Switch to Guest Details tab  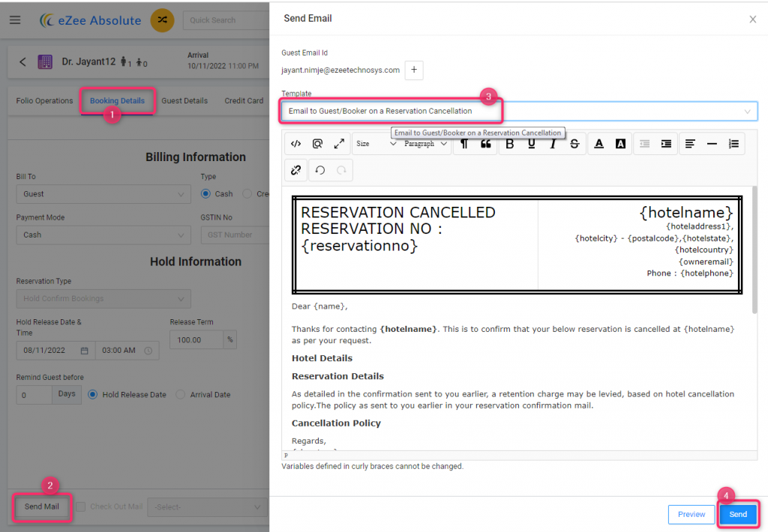pyautogui.click(x=184, y=101)
